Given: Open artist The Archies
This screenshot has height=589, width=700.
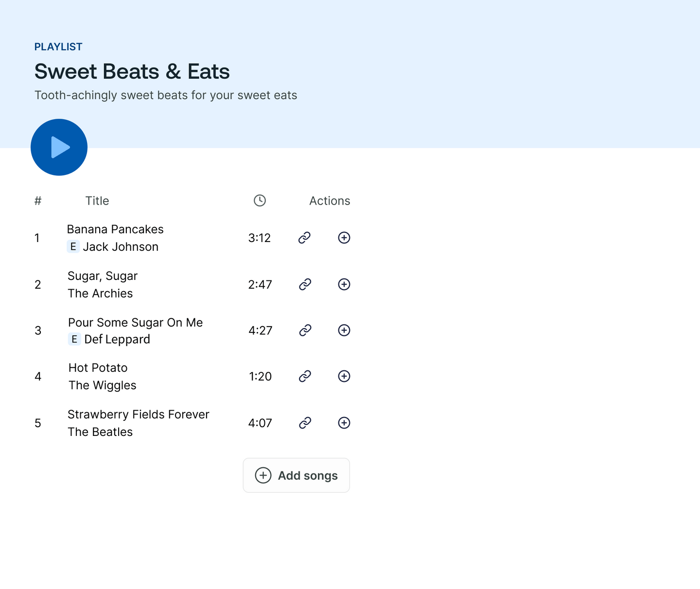Looking at the screenshot, I should tap(100, 294).
